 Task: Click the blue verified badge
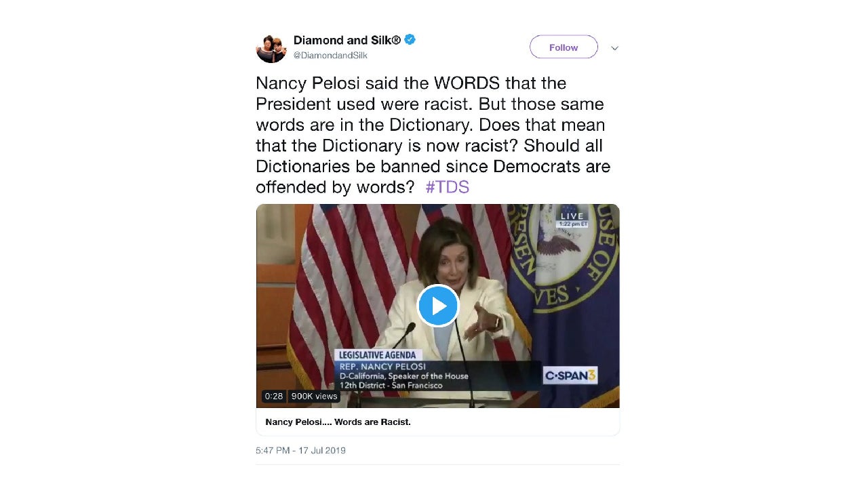[x=410, y=40]
